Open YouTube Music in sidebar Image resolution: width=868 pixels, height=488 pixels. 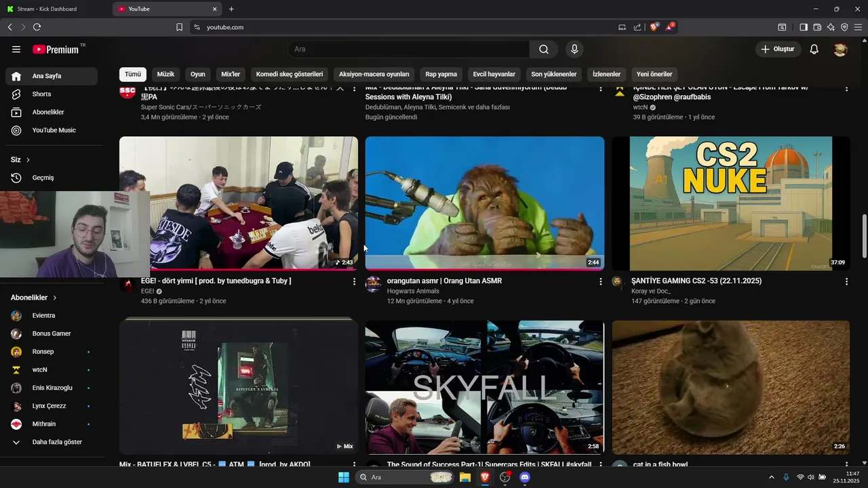52,130
